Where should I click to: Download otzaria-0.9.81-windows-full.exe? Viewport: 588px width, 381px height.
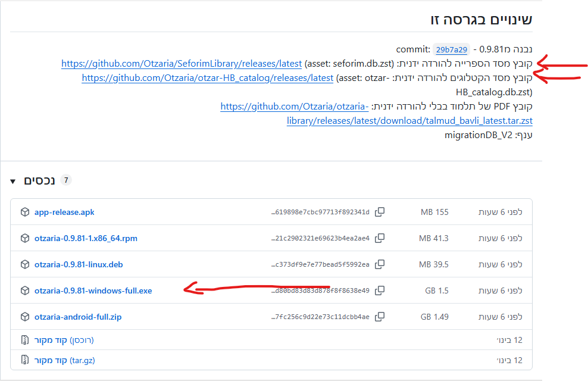tap(93, 291)
